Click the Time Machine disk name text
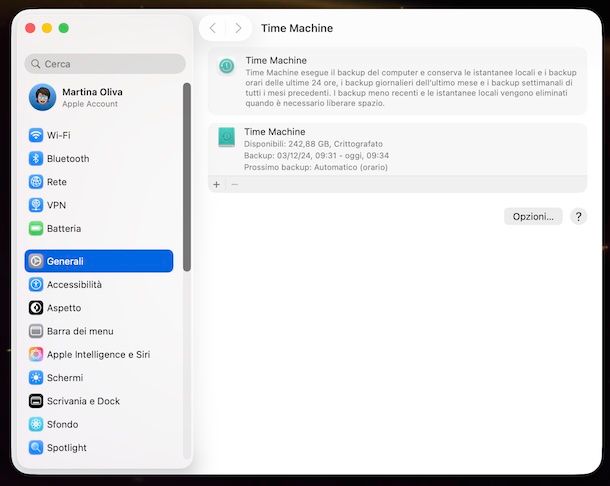The height and width of the screenshot is (486, 610). [275, 132]
